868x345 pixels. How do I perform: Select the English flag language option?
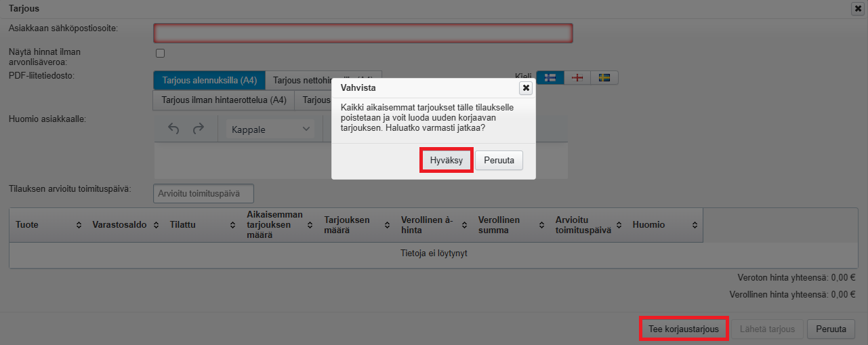pos(577,78)
